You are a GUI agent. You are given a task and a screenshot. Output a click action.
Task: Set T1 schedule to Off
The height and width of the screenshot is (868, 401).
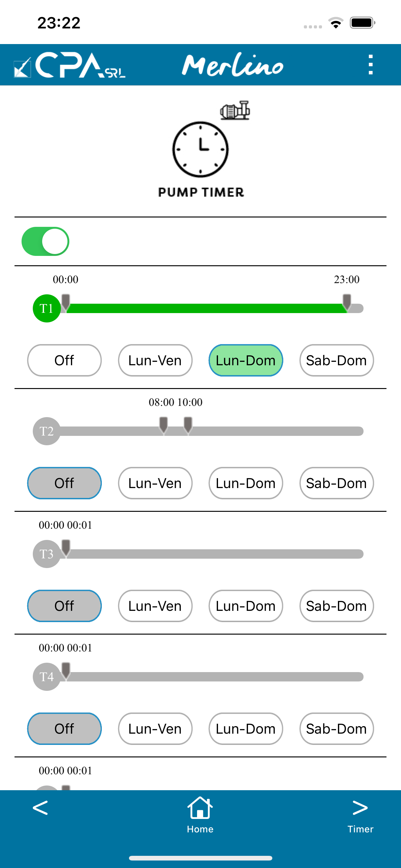(64, 360)
